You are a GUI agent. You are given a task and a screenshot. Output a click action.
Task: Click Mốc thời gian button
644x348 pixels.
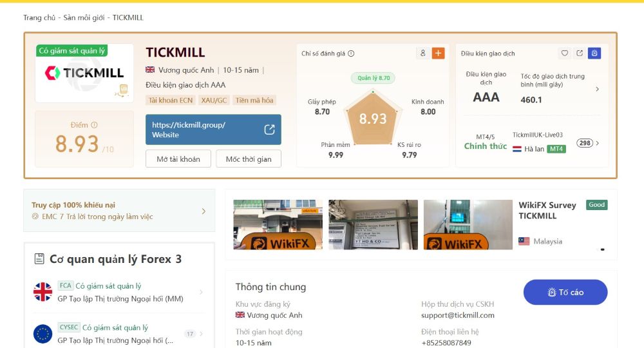pyautogui.click(x=249, y=159)
